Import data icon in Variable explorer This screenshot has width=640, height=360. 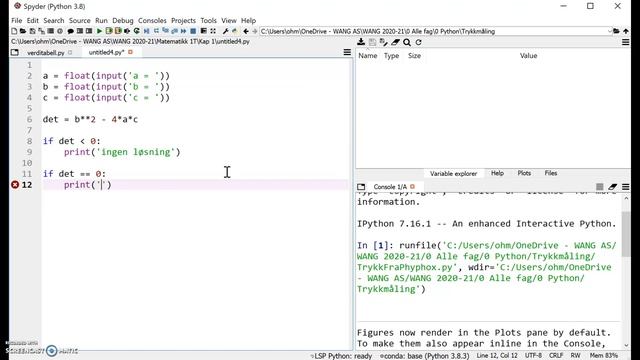[361, 42]
